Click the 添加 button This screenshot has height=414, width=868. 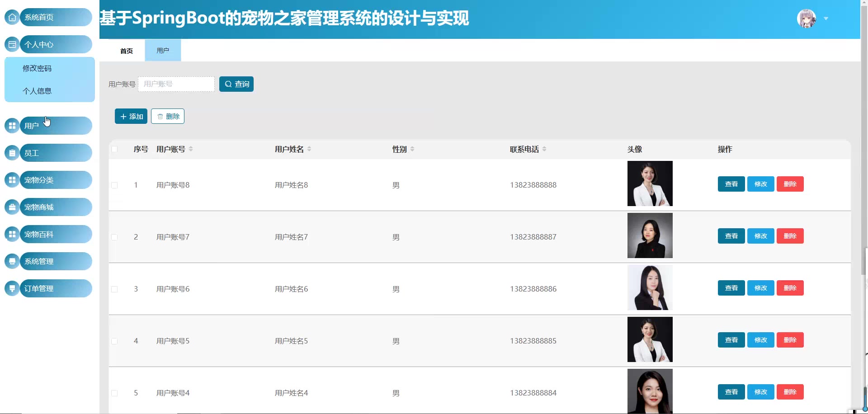tap(131, 116)
